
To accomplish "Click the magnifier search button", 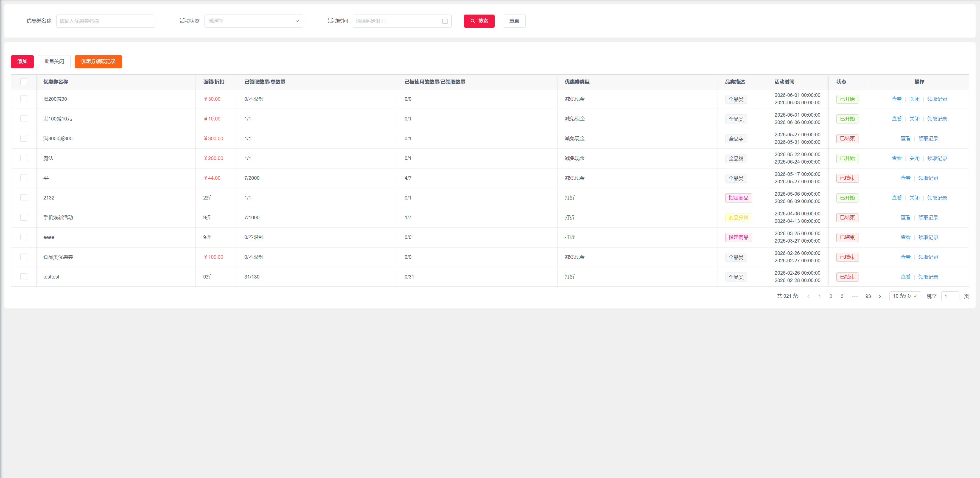I will tap(479, 21).
